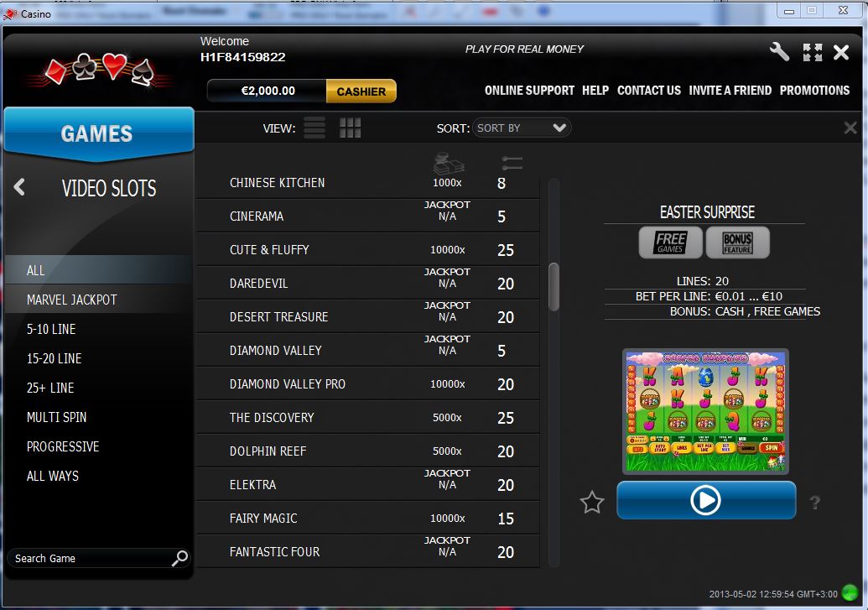Image resolution: width=868 pixels, height=610 pixels.
Task: Open the Games tab
Action: pos(98,133)
